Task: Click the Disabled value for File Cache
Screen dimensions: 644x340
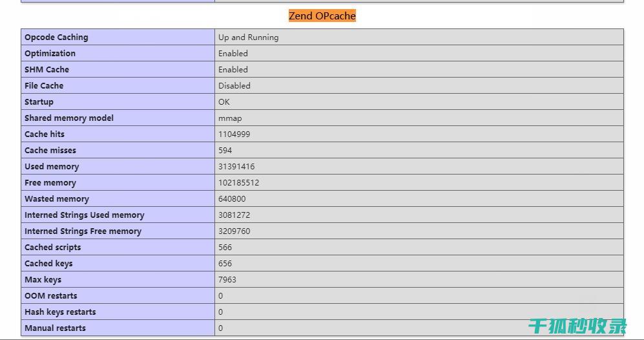Action: click(234, 85)
